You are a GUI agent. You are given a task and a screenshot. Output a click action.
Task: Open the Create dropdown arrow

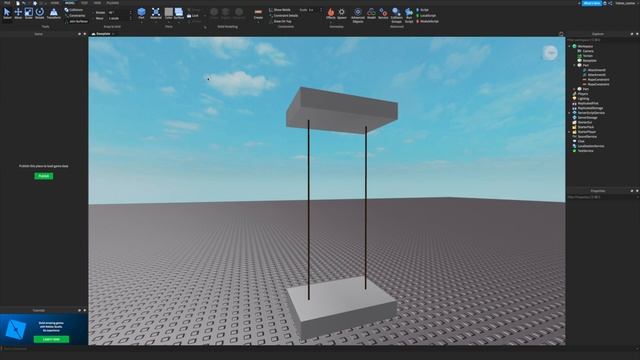(x=258, y=22)
